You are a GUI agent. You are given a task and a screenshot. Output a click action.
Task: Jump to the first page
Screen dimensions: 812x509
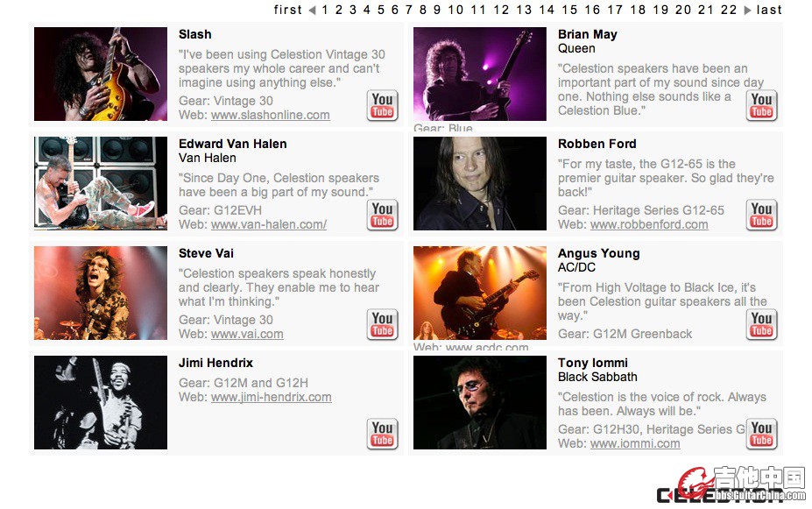[288, 10]
